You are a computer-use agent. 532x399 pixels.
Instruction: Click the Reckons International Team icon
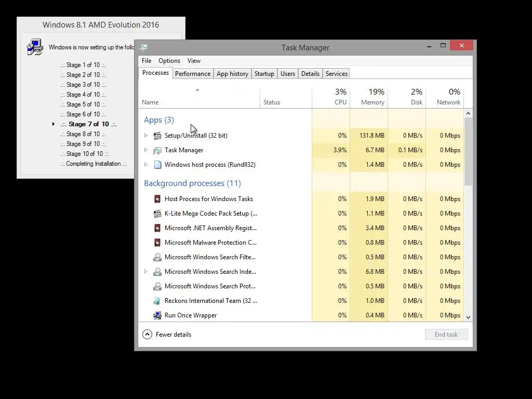157,301
